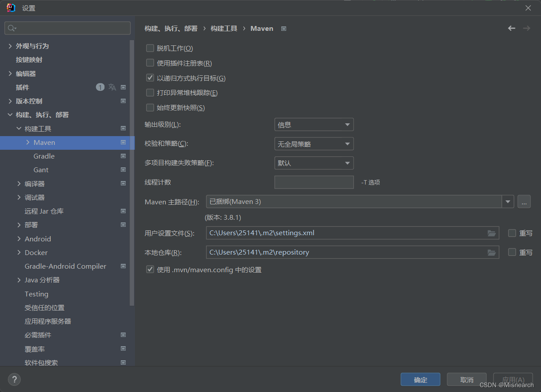The image size is (541, 392).
Task: Click the project icon on the 软件包搜索 row
Action: 123,362
